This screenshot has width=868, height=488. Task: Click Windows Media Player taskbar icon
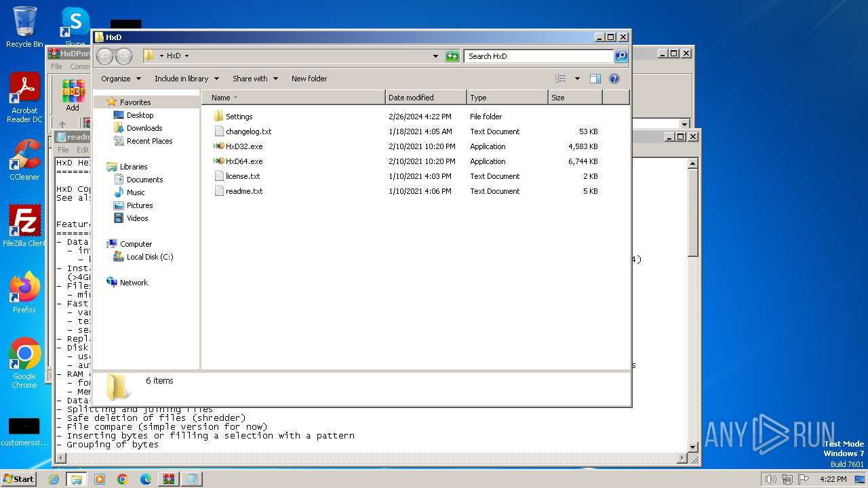(x=100, y=479)
